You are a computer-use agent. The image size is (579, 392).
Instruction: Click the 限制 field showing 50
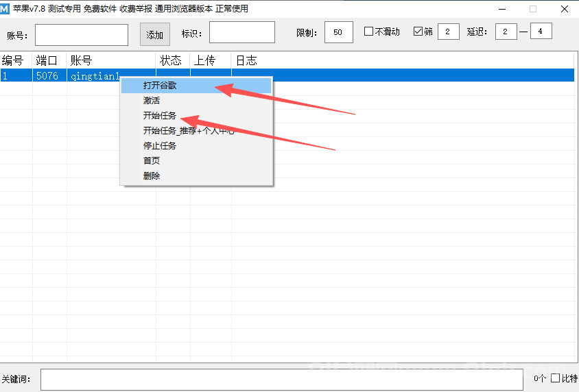[338, 32]
